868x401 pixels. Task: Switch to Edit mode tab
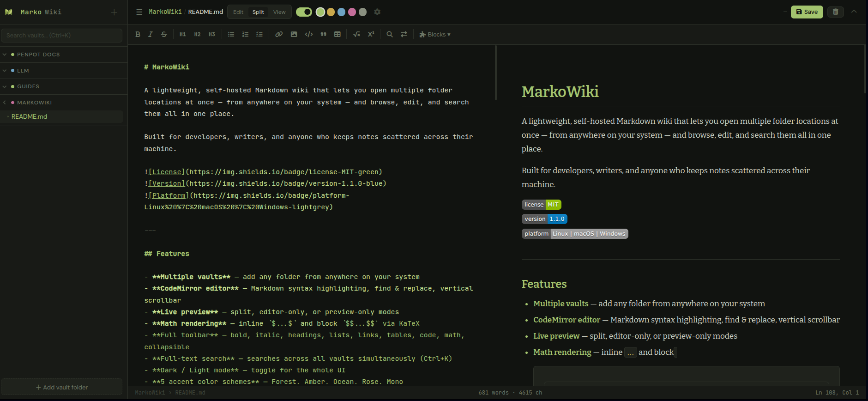(x=238, y=12)
